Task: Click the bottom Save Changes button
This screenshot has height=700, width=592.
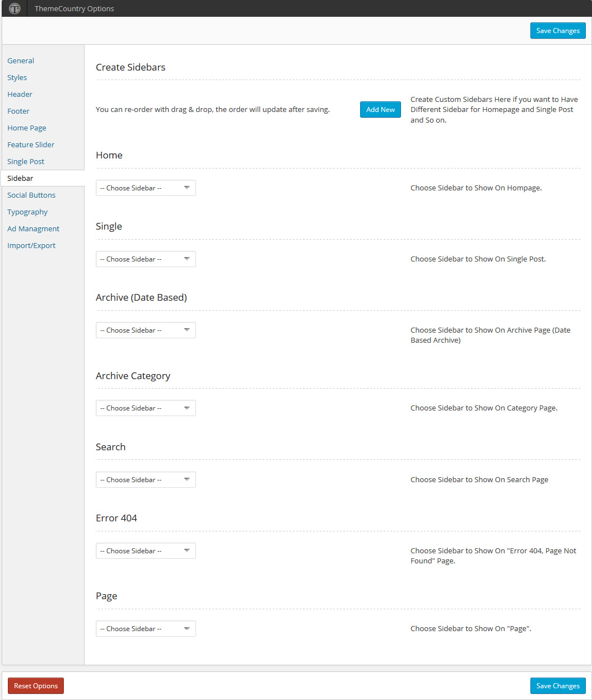Action: pyautogui.click(x=558, y=686)
